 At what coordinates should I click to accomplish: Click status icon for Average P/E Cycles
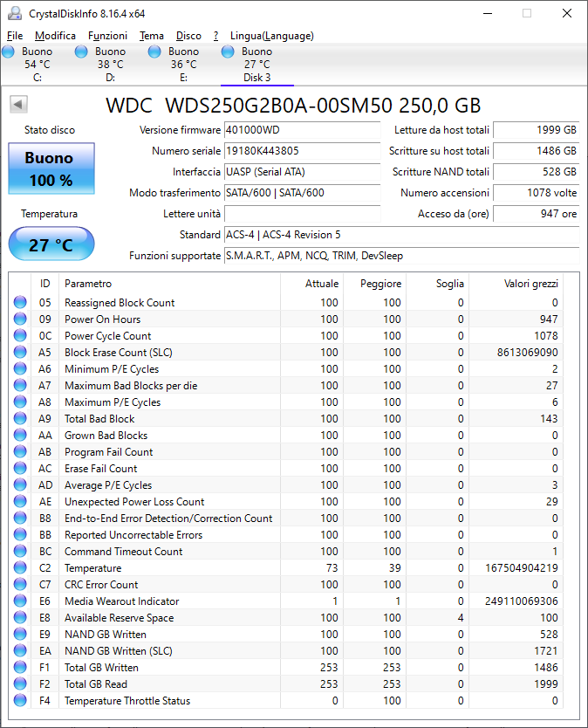point(20,484)
